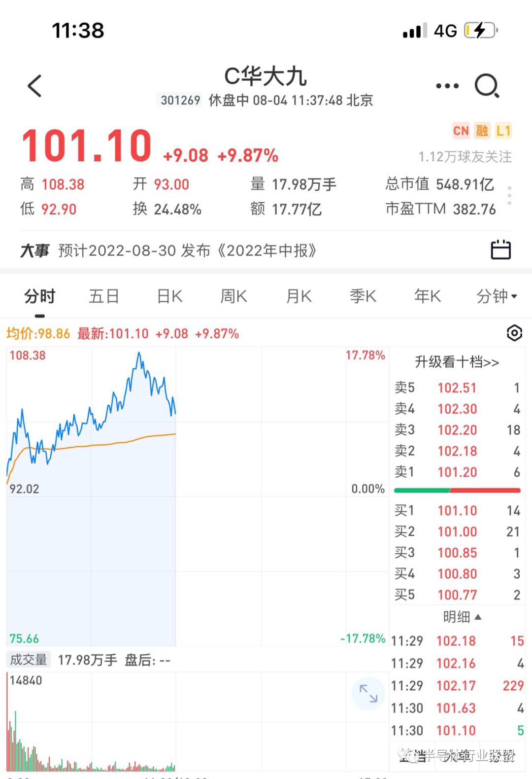Tap the back arrow icon
This screenshot has height=779, width=532.
pos(34,86)
